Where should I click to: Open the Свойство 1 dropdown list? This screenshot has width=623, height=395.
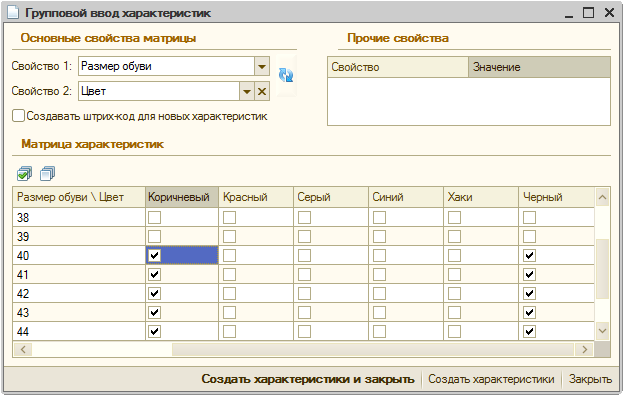click(x=262, y=66)
